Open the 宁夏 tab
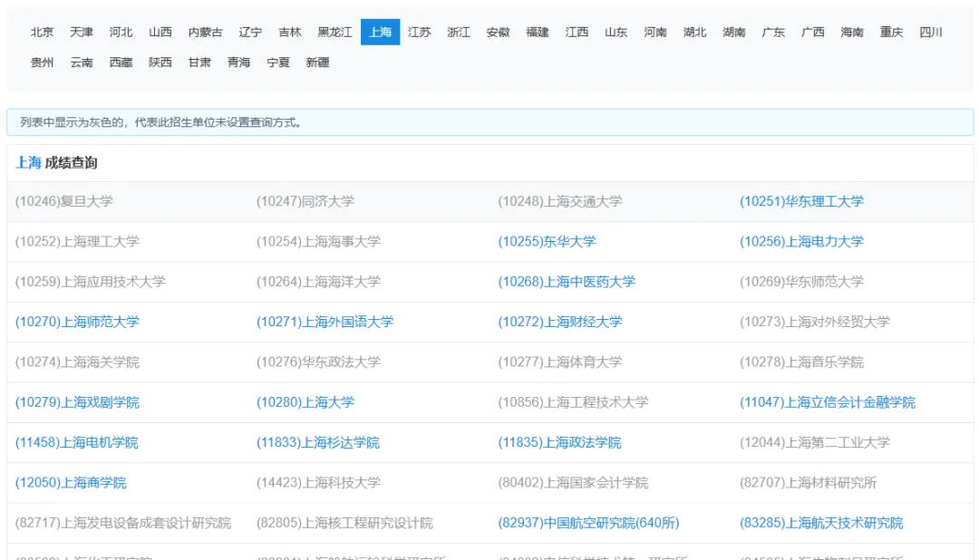This screenshot has width=979, height=560. [278, 63]
